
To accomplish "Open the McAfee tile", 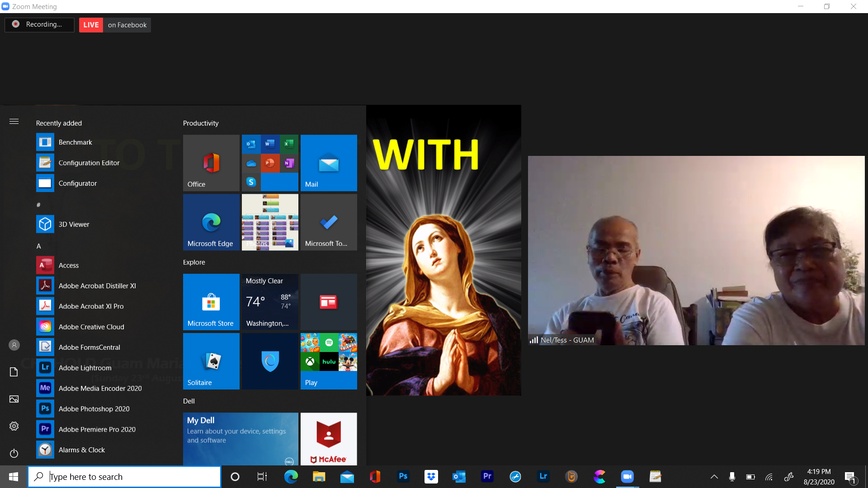I will point(329,439).
